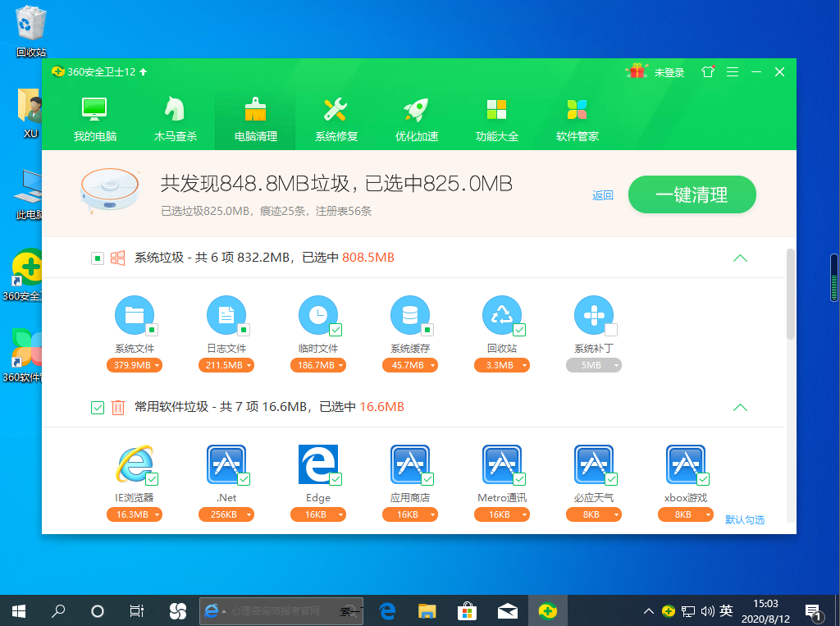Click the 一键清理 button
The height and width of the screenshot is (626, 840).
pyautogui.click(x=692, y=194)
